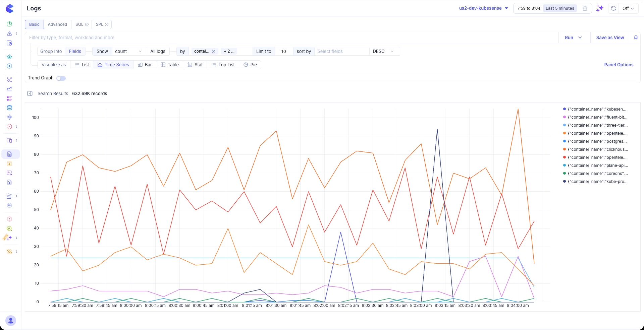
Task: Collapse the search results side panel icon
Action: 30,93
